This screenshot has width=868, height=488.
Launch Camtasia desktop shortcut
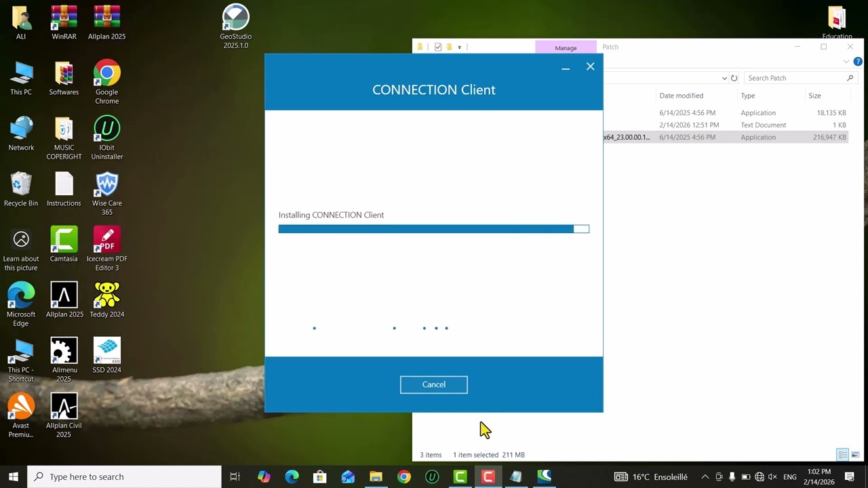64,245
